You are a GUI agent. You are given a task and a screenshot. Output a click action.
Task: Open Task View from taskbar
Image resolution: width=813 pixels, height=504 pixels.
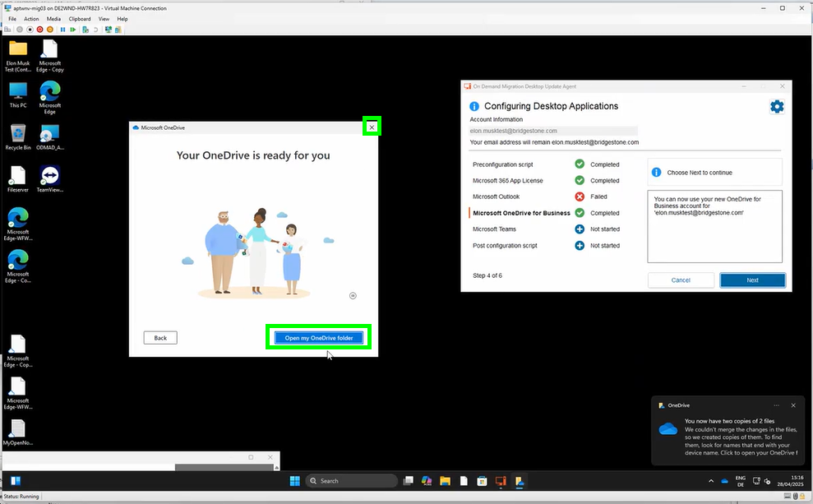409,481
